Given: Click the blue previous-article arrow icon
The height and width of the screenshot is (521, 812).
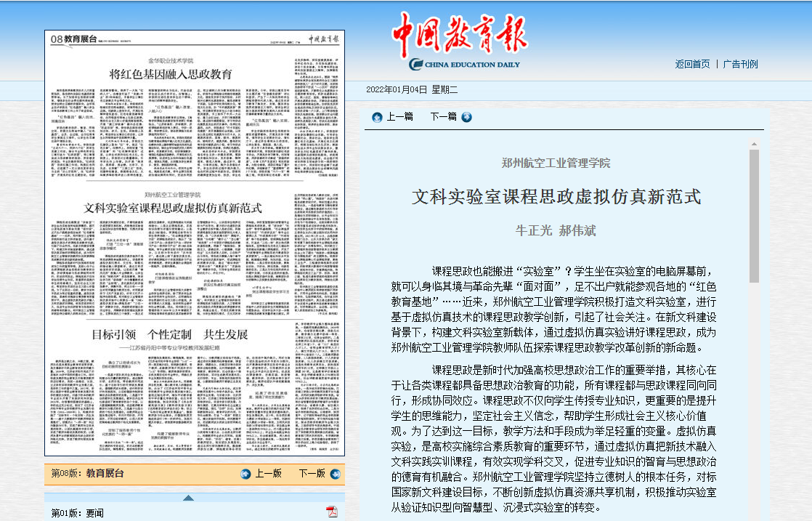Looking at the screenshot, I should (377, 118).
